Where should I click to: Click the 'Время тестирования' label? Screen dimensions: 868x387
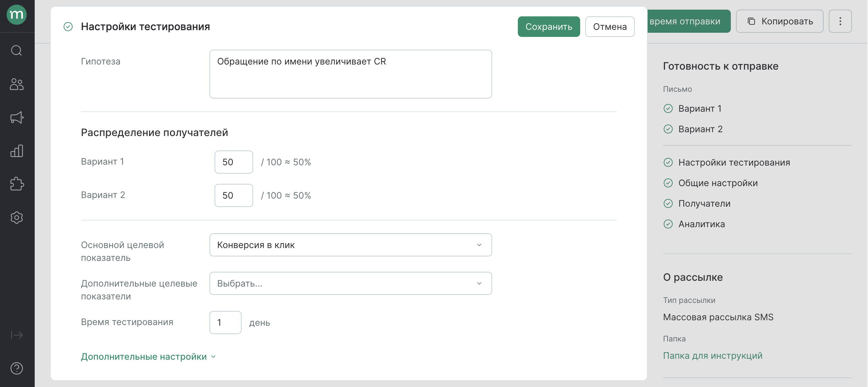pos(127,322)
